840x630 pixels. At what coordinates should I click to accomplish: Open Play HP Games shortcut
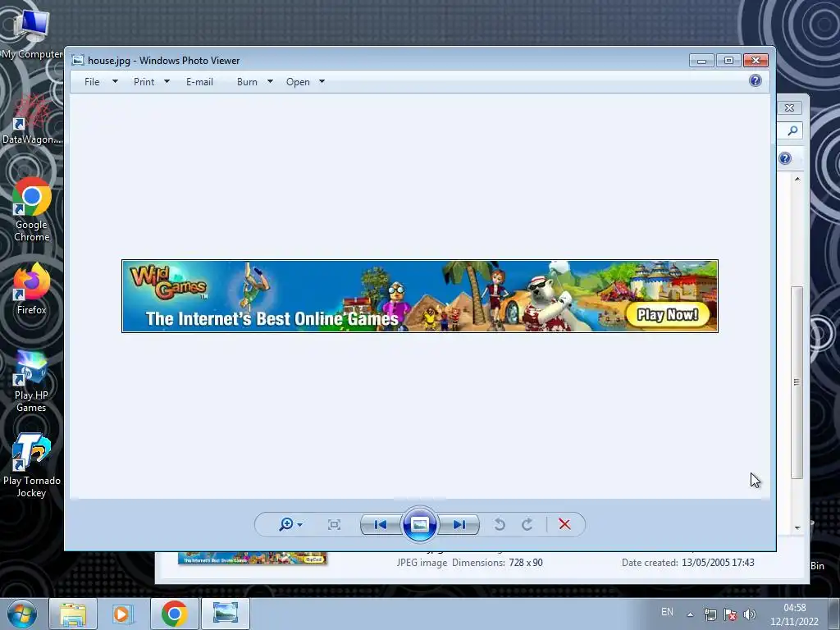32,381
